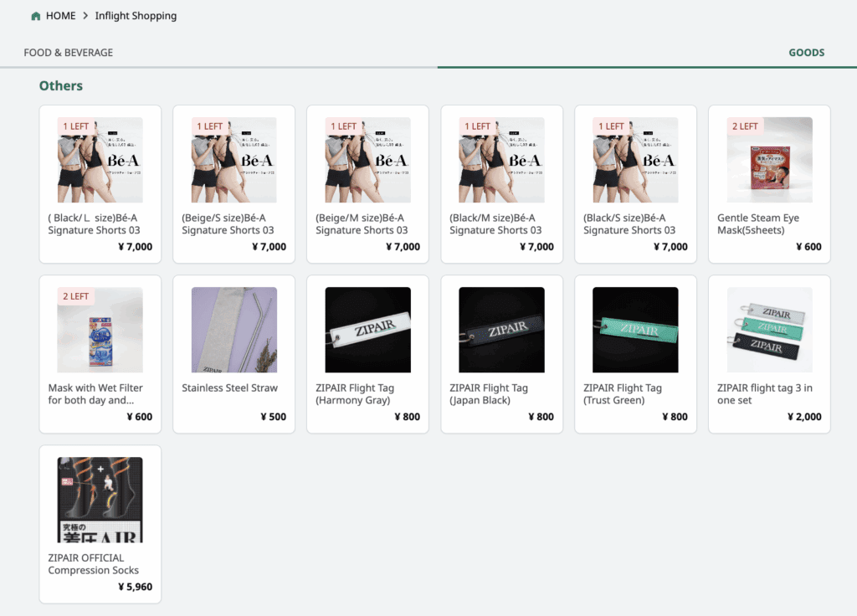Select the GOODS tab
Image resolution: width=857 pixels, height=616 pixels.
tap(806, 53)
